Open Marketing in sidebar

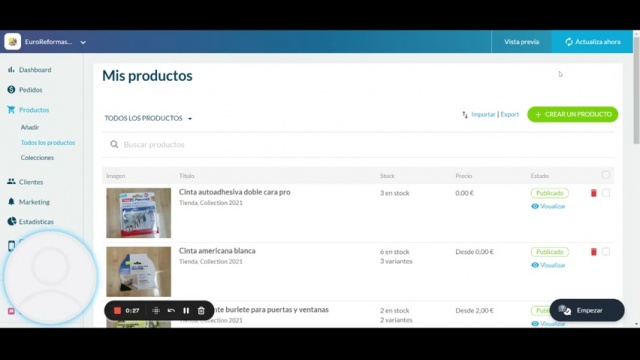(28, 202)
